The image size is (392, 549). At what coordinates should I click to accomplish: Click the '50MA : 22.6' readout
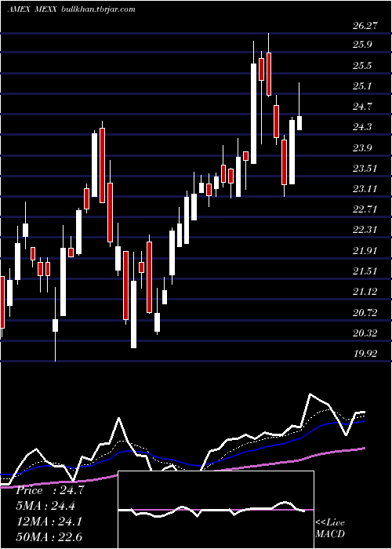(49, 536)
